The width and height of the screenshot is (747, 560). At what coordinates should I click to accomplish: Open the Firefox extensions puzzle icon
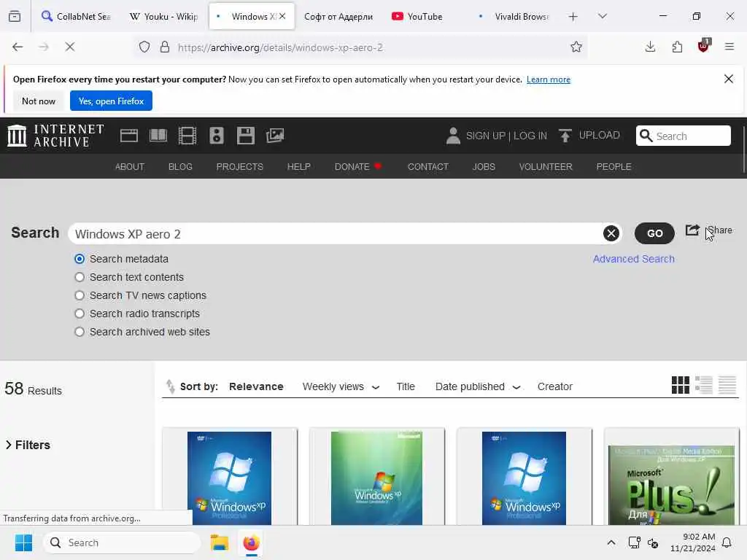coord(677,47)
